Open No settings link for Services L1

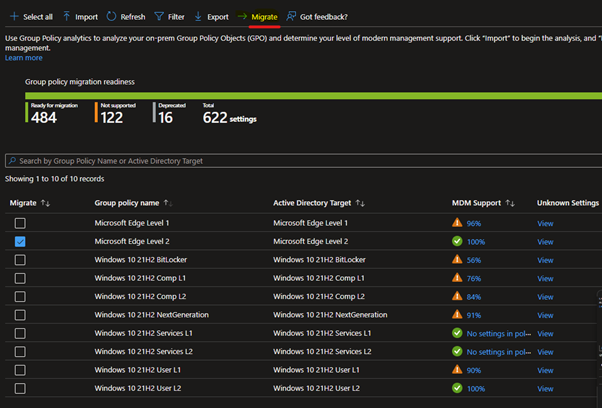(499, 334)
